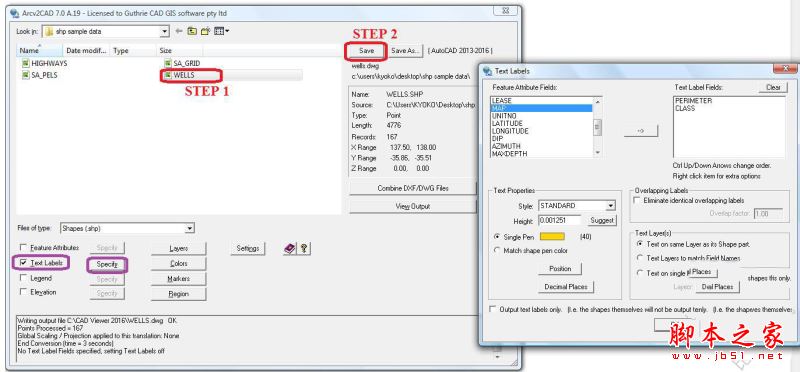Click the feature attribute list scrollbar
Viewport: 800px width, 372px height.
click(597, 127)
